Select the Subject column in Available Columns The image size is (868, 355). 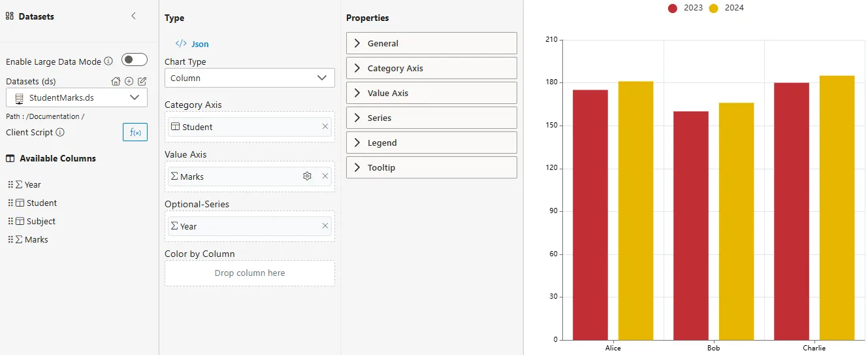click(40, 221)
